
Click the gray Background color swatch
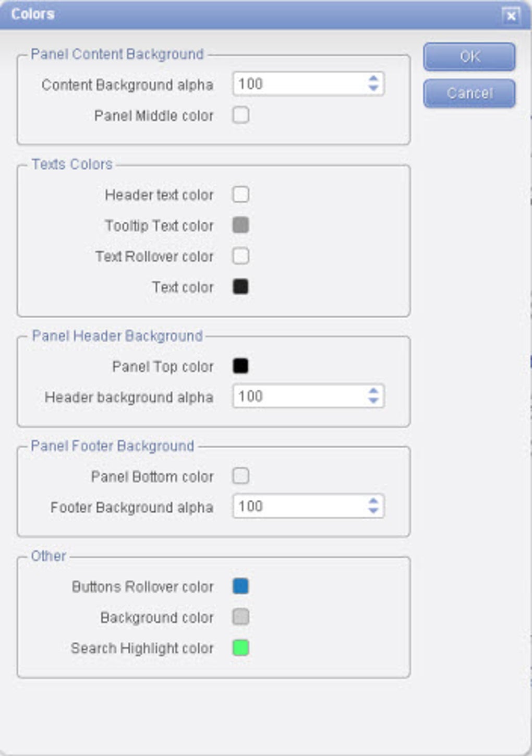[240, 617]
